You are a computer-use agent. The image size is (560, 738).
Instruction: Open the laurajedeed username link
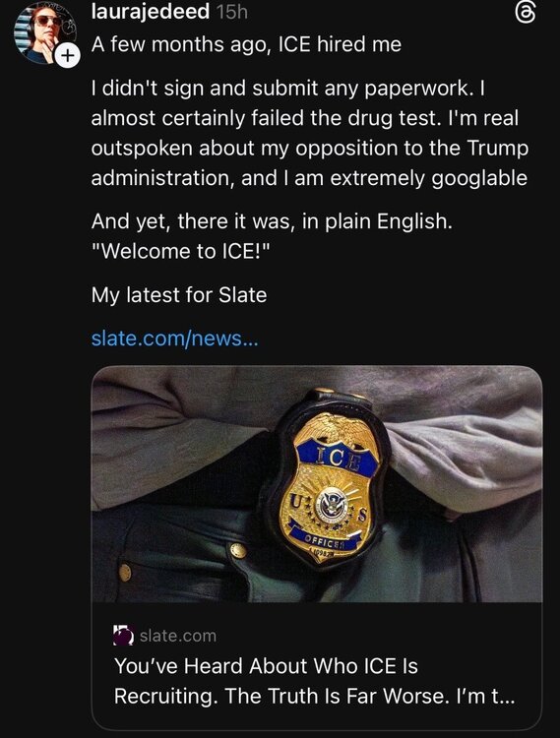click(151, 12)
